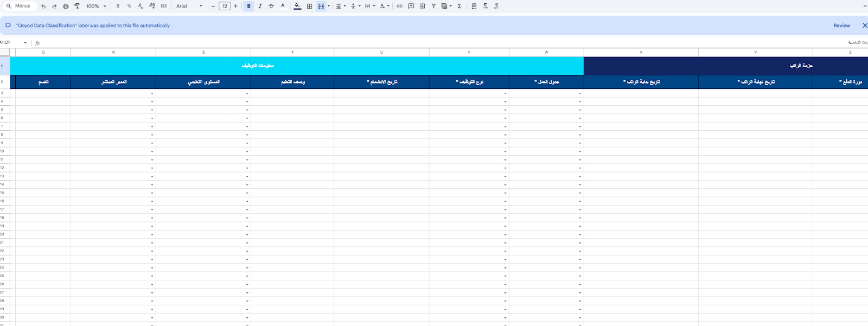868x326 pixels.
Task: Create a filter with the funnel icon
Action: [433, 6]
